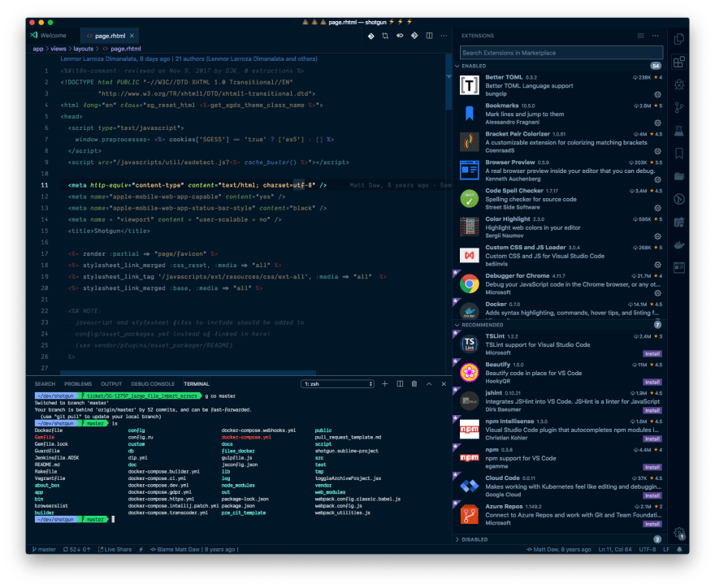
Task: Open the Docker whale view icon
Action: pyautogui.click(x=679, y=244)
